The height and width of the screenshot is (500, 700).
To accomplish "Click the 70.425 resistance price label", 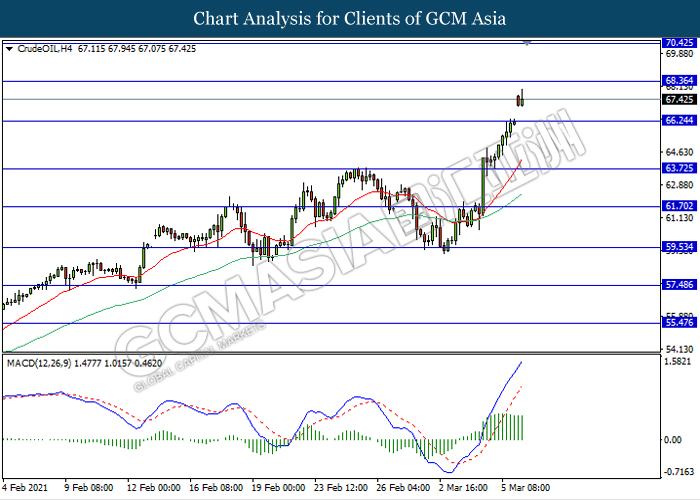I will (x=679, y=43).
